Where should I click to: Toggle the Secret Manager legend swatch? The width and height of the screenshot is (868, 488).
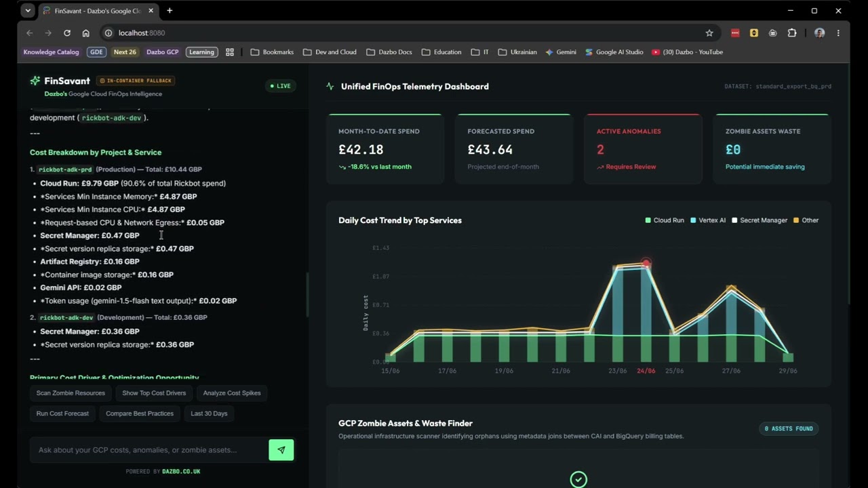pyautogui.click(x=734, y=220)
